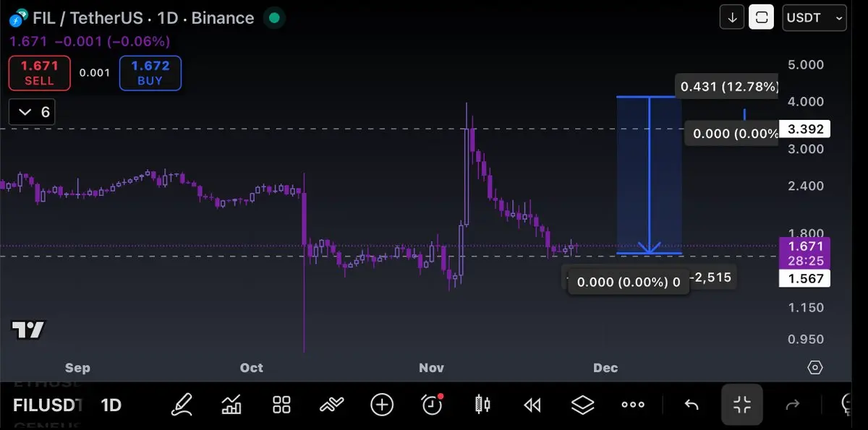This screenshot has height=430, width=868.
Task: Click the 1.567 price label
Action: pos(804,278)
